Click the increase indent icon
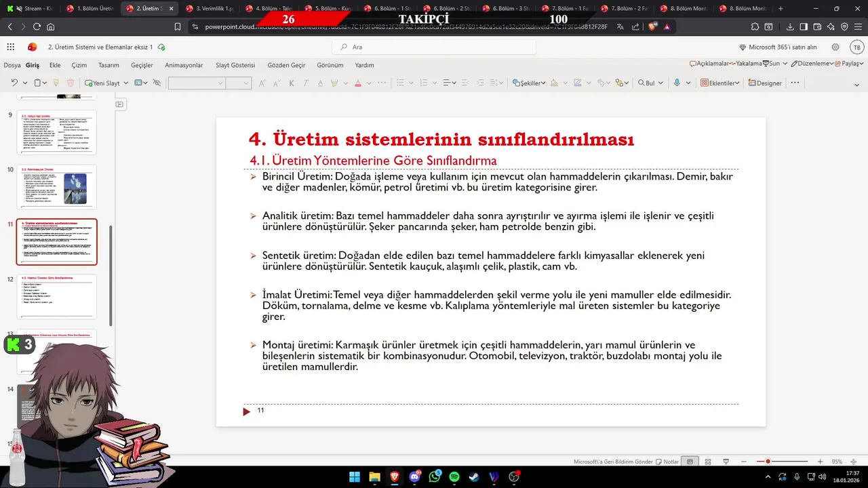The height and width of the screenshot is (488, 868). pos(480,83)
